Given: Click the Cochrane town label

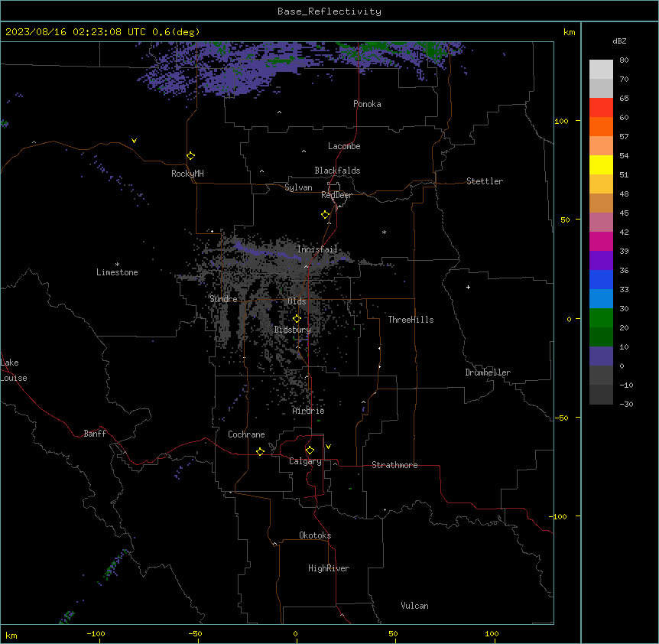Looking at the screenshot, I should coord(246,434).
